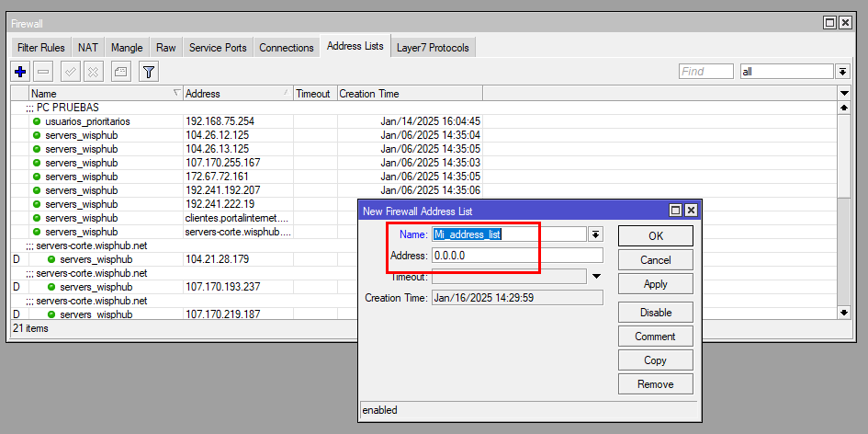Open the Layer7 Protocols tab
The width and height of the screenshot is (868, 434).
432,48
